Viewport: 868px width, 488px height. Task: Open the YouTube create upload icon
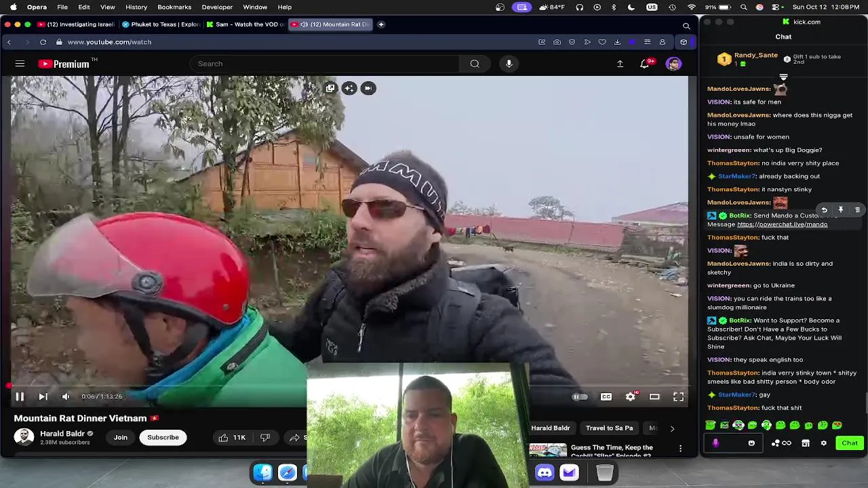point(620,64)
